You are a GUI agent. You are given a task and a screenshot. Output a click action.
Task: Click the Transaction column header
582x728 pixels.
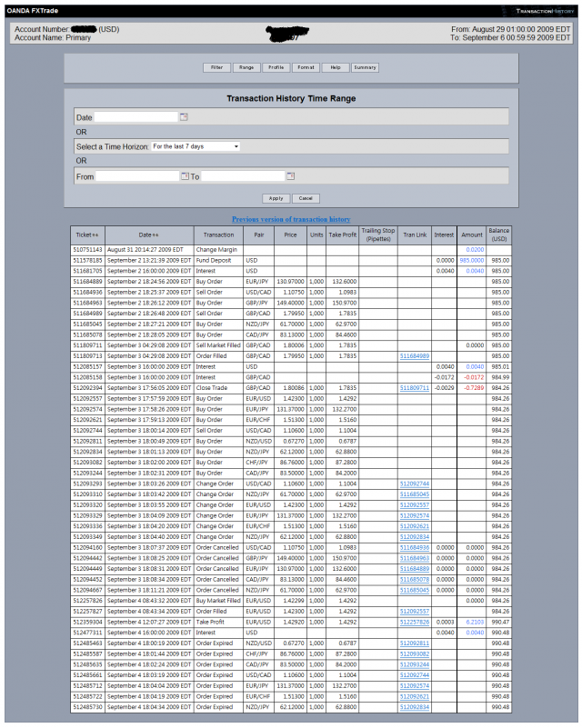coord(218,234)
